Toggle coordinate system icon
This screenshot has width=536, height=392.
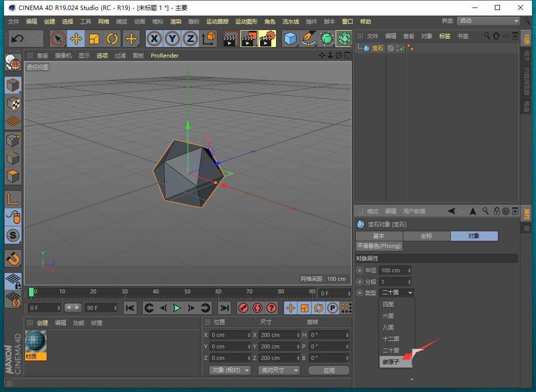pyautogui.click(x=208, y=39)
